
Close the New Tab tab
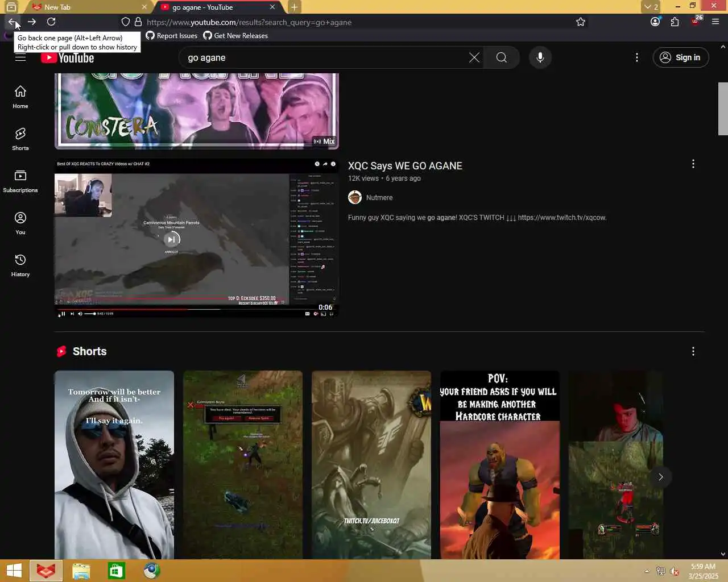[144, 7]
